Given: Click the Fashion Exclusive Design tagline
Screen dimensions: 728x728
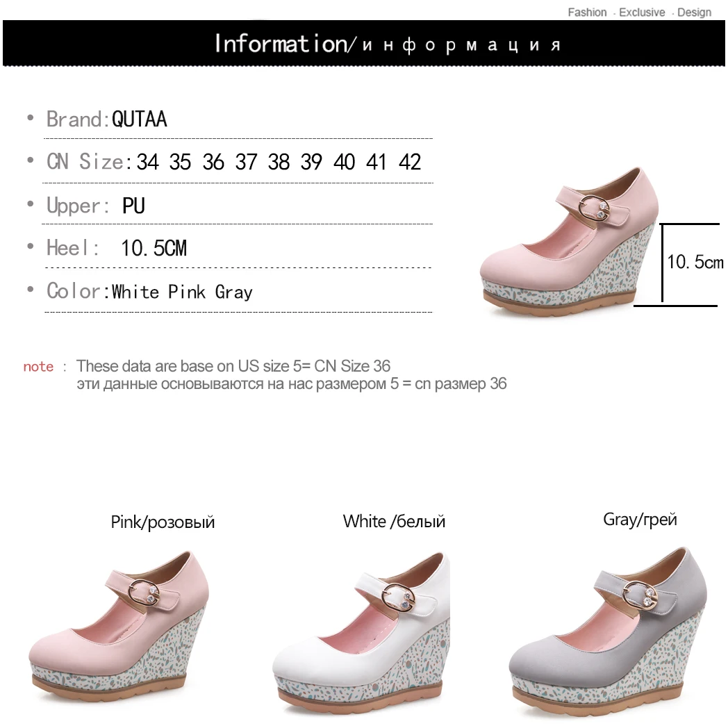Looking at the screenshot, I should point(639,12).
